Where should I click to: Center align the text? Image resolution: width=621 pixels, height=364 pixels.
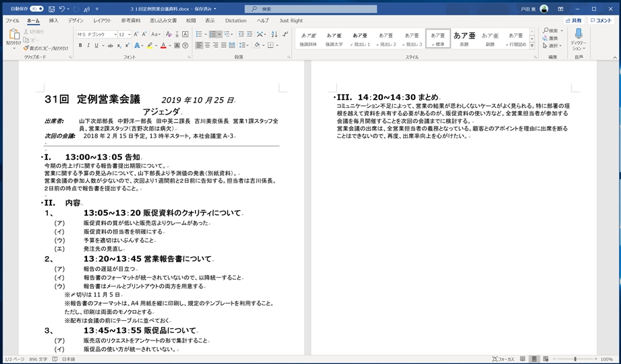click(x=207, y=46)
